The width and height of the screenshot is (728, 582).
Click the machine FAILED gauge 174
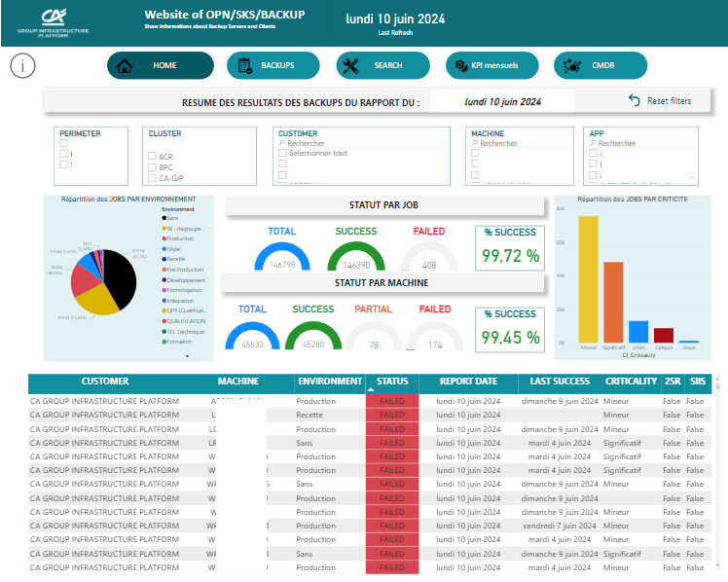point(435,336)
